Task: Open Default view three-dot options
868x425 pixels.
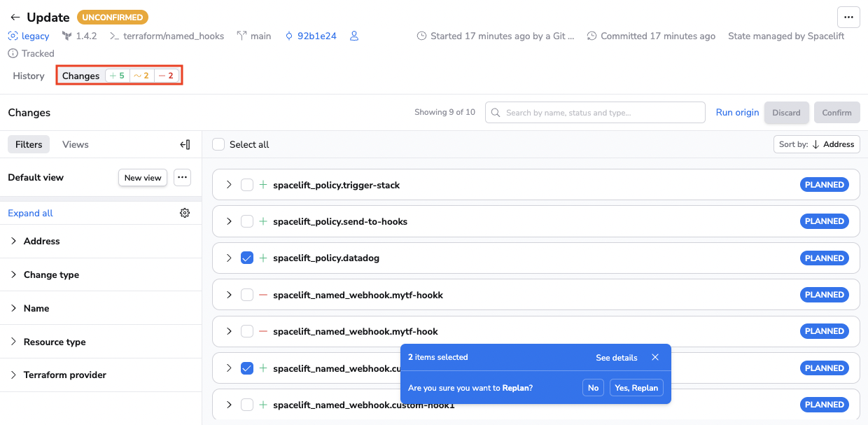Action: (182, 178)
